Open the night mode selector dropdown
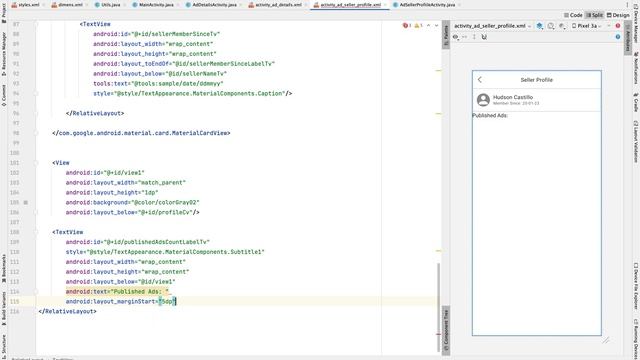The image size is (640, 360). [x=562, y=26]
